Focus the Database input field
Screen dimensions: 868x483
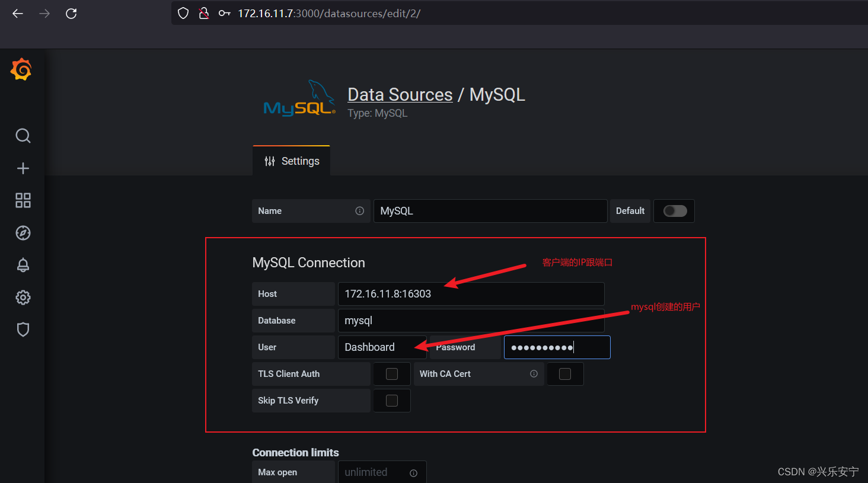pyautogui.click(x=471, y=321)
